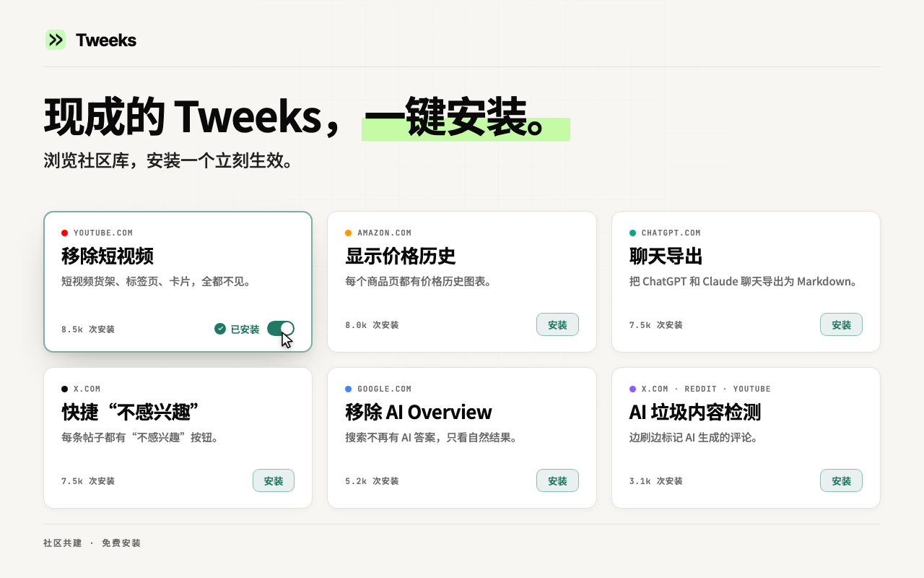Click the GOOGLE.COM domain label

click(x=385, y=389)
